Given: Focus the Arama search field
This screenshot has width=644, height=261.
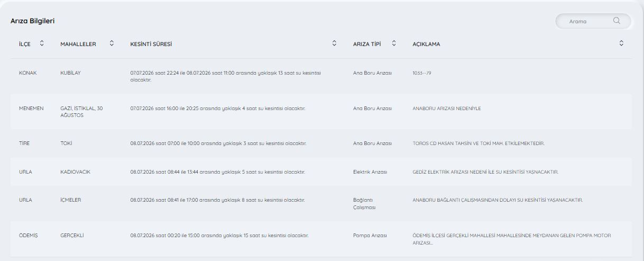Looking at the screenshot, I should click(x=593, y=21).
